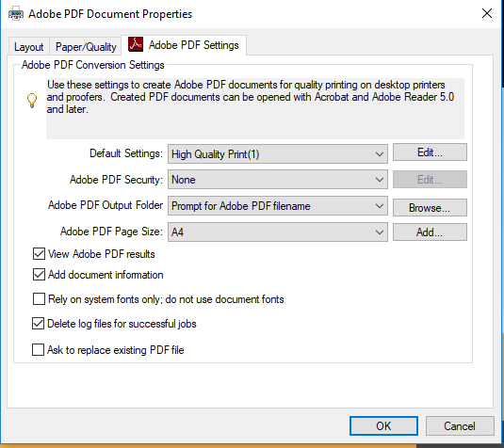
Task: Enable Rely on system fonts only
Action: (39, 298)
